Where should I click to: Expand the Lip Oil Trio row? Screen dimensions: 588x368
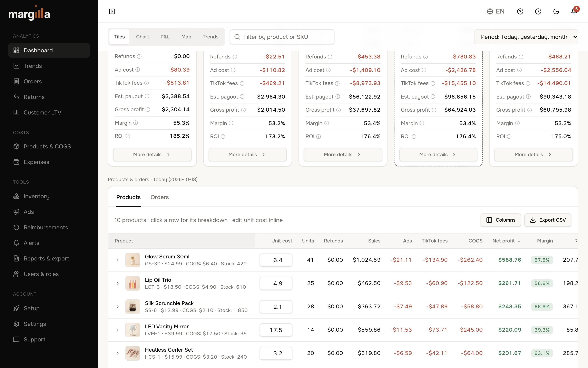[118, 283]
